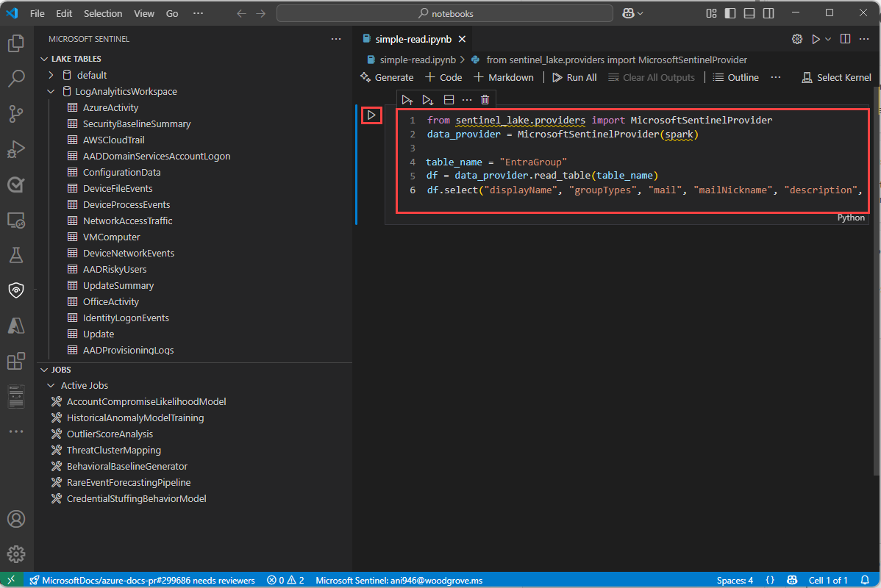
Task: Open the Source Control view
Action: click(x=16, y=113)
